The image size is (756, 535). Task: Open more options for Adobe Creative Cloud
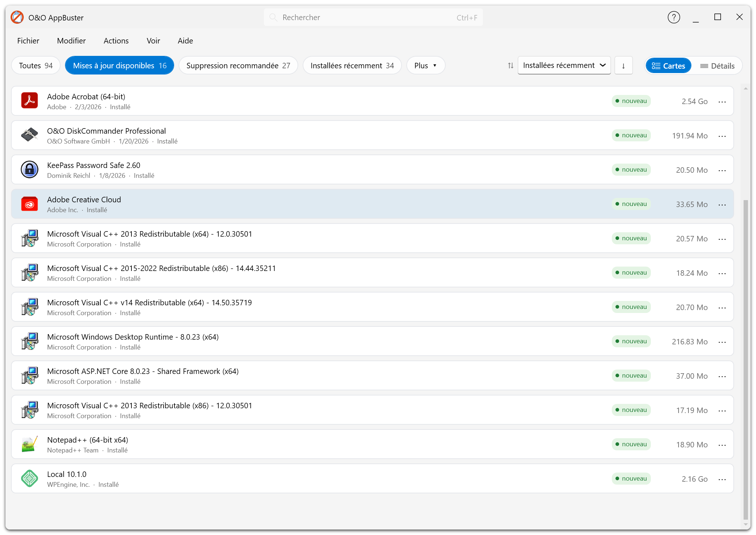pyautogui.click(x=722, y=205)
